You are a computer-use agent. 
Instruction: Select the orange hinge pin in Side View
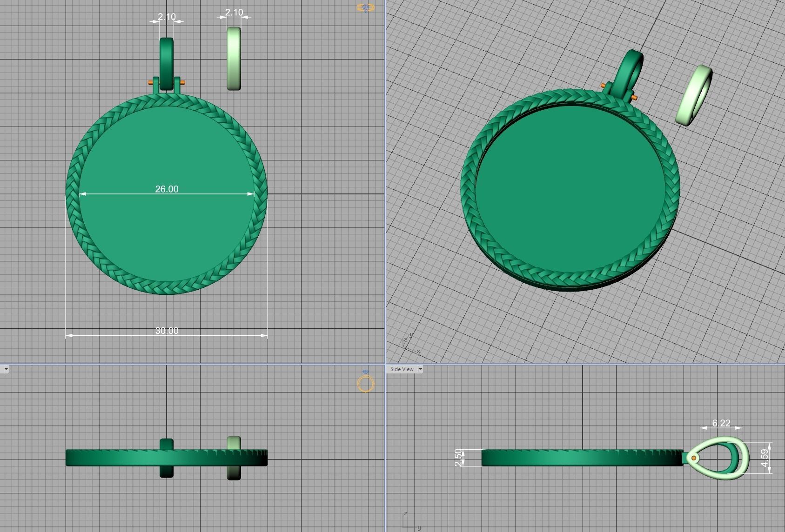click(694, 458)
